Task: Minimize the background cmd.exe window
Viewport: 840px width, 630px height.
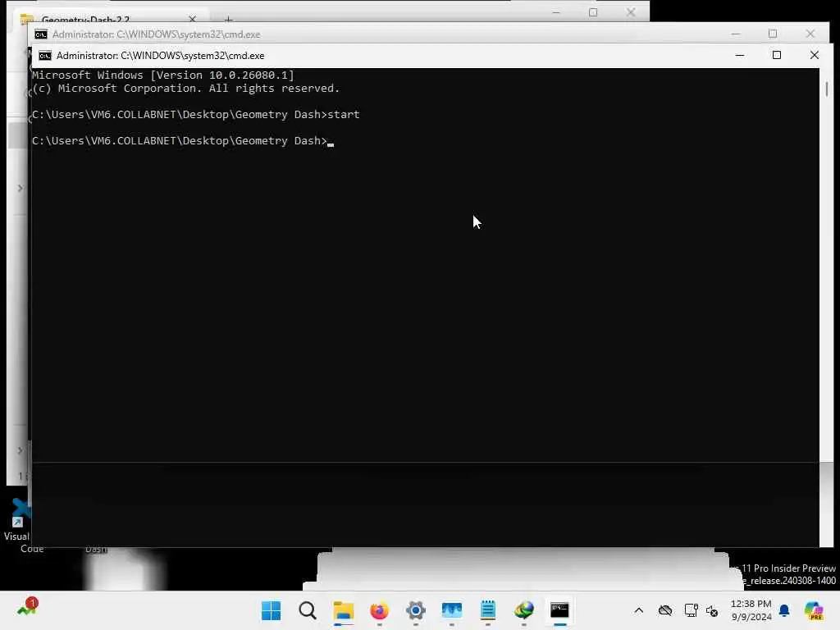Action: pos(736,34)
